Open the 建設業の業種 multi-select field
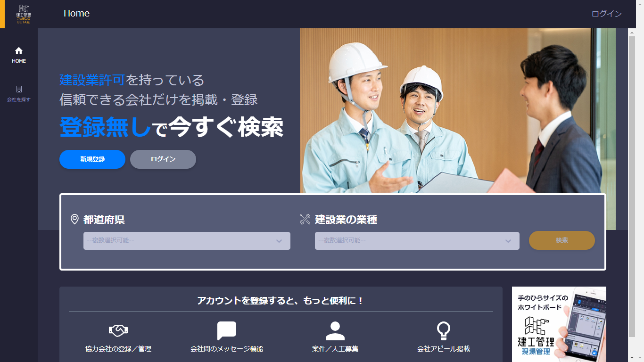 417,241
